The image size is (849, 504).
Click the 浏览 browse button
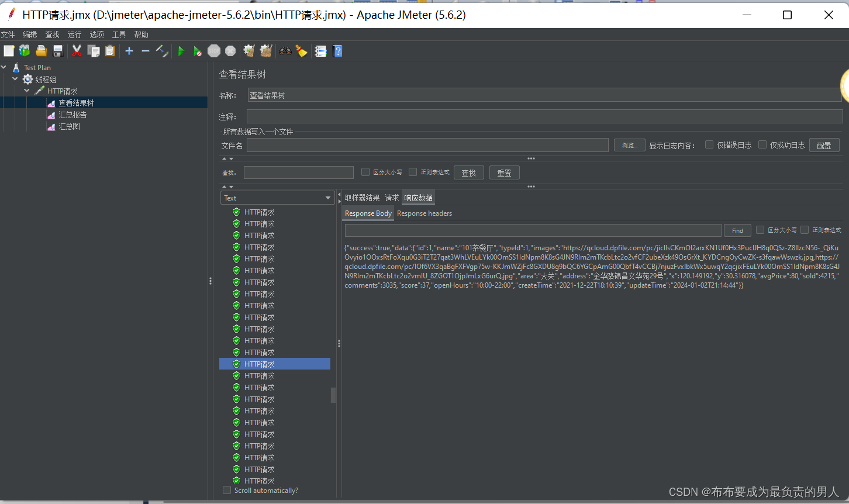pyautogui.click(x=630, y=145)
